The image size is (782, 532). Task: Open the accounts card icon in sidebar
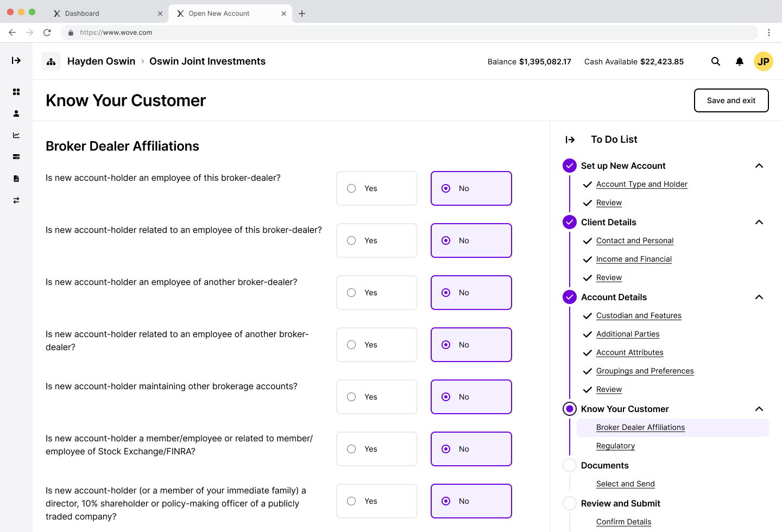click(x=16, y=157)
